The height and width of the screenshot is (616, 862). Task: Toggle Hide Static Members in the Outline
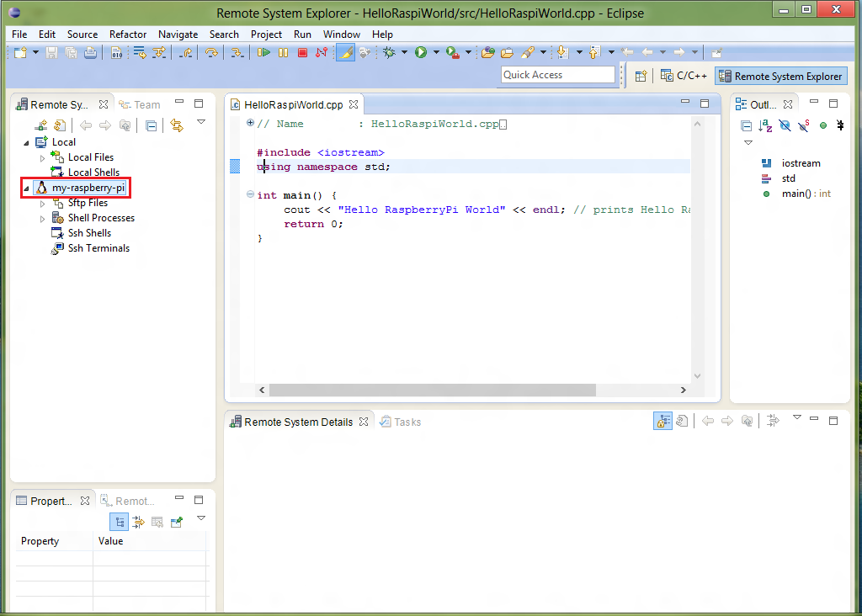(804, 126)
